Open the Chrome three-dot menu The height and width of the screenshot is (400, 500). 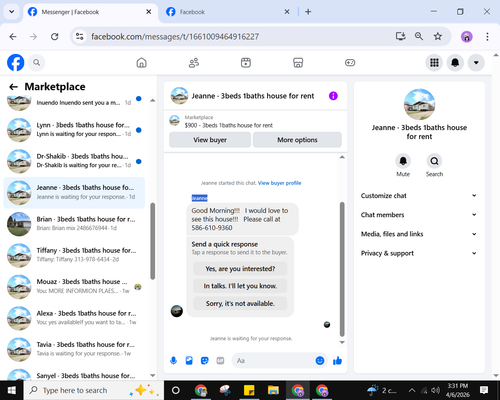487,36
